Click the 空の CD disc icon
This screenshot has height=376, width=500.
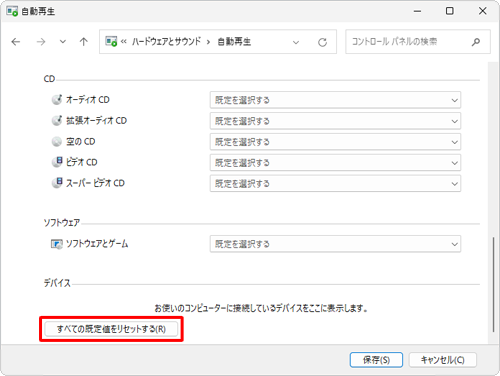point(57,141)
